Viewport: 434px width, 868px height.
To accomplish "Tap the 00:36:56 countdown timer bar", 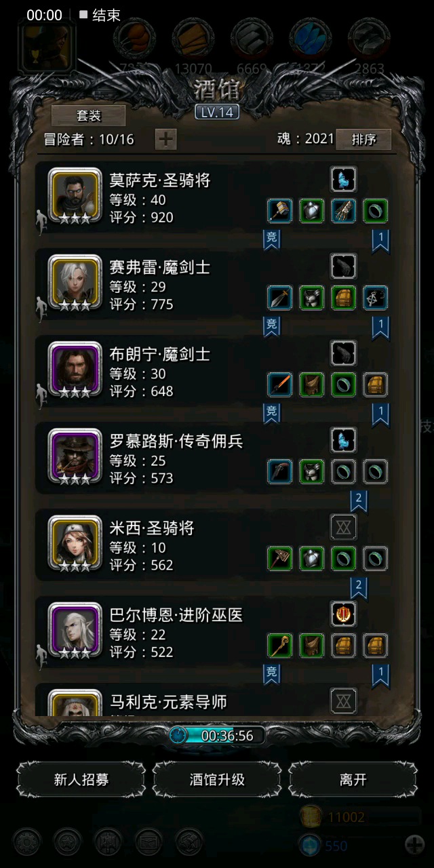I will point(217,736).
